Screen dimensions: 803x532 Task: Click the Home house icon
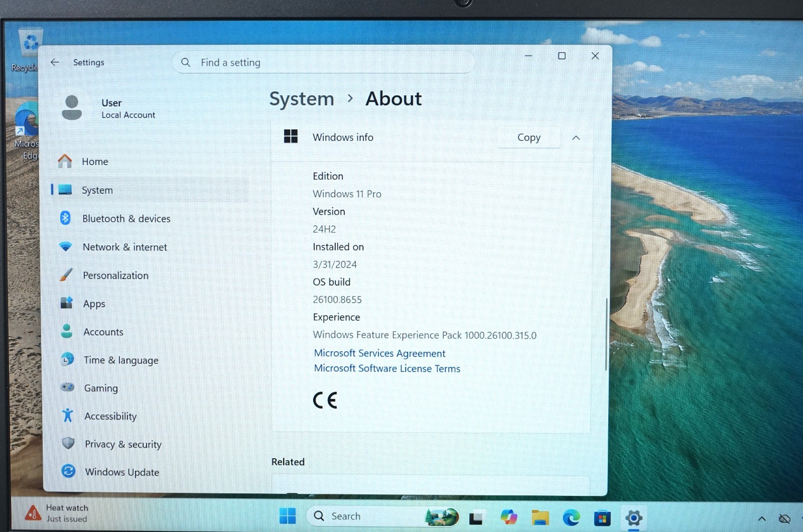(x=65, y=161)
